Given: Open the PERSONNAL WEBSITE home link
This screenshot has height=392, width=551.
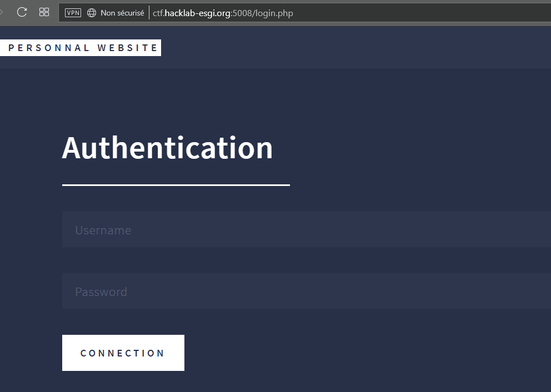Looking at the screenshot, I should coord(81,48).
